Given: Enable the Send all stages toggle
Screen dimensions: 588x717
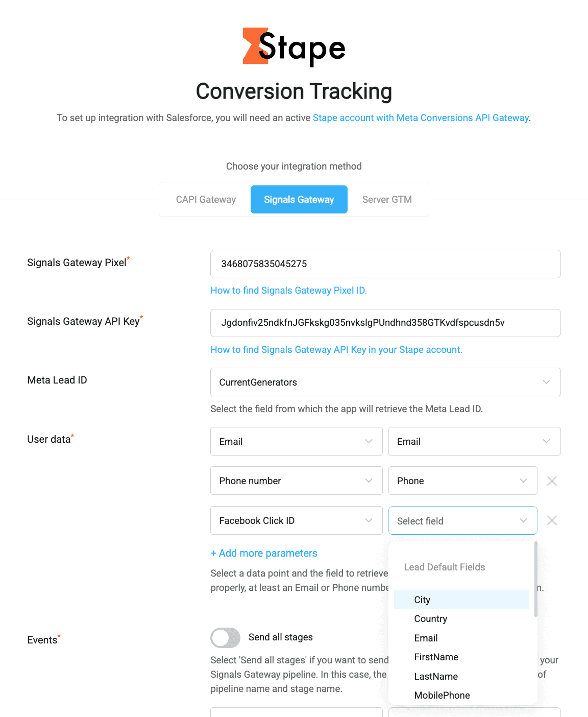Looking at the screenshot, I should pyautogui.click(x=225, y=637).
